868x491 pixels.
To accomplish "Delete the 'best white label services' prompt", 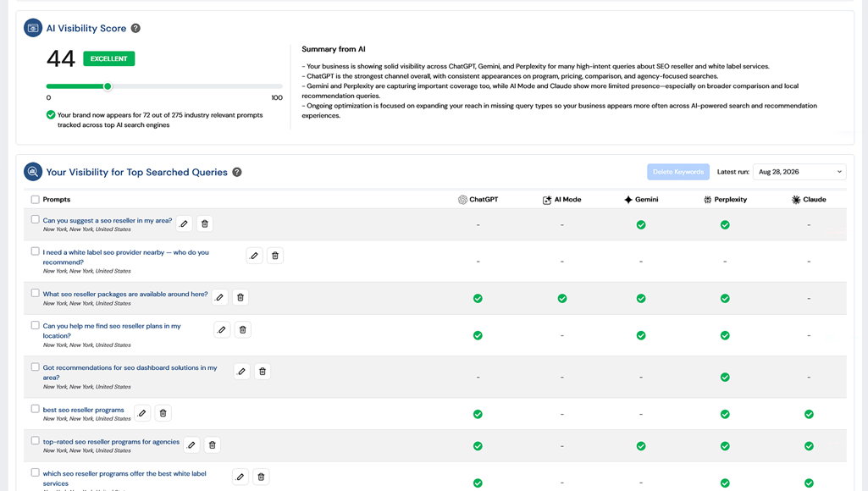I will [x=262, y=477].
